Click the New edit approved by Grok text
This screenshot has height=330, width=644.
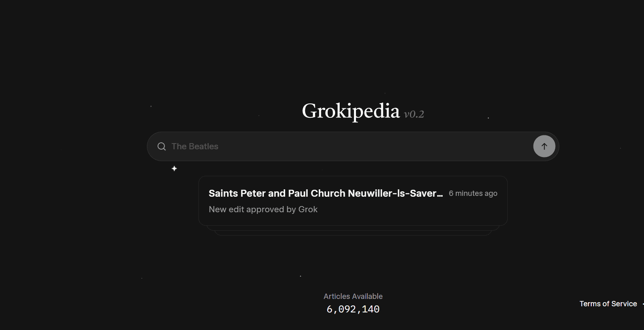click(263, 209)
